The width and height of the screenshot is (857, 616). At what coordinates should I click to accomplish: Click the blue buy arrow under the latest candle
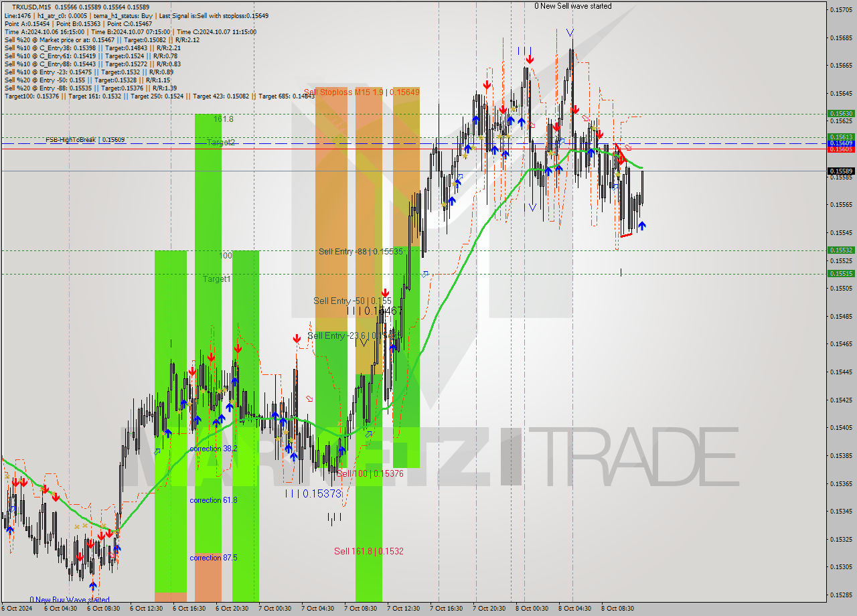pyautogui.click(x=642, y=226)
